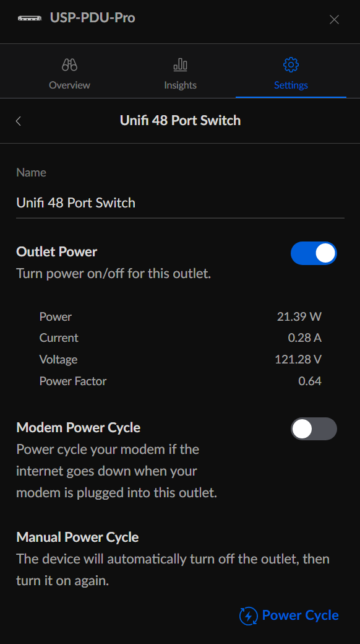The width and height of the screenshot is (360, 644).
Task: Click the Settings gear icon
Action: [291, 64]
